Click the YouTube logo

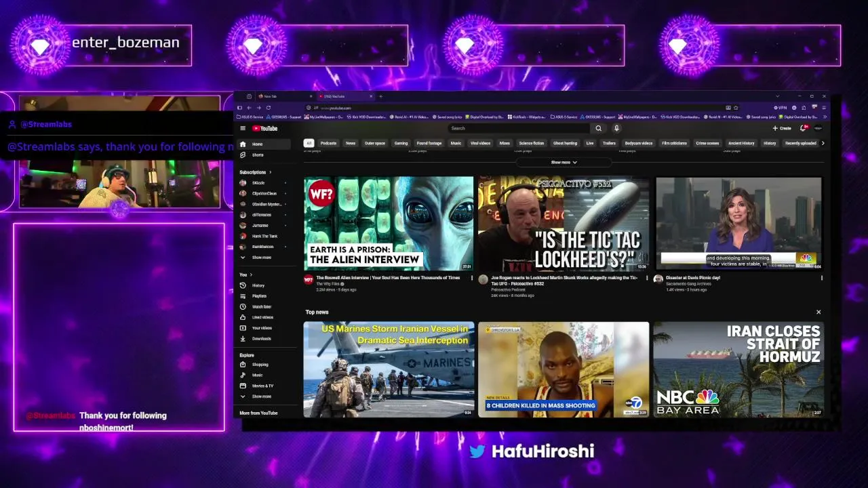coord(265,128)
